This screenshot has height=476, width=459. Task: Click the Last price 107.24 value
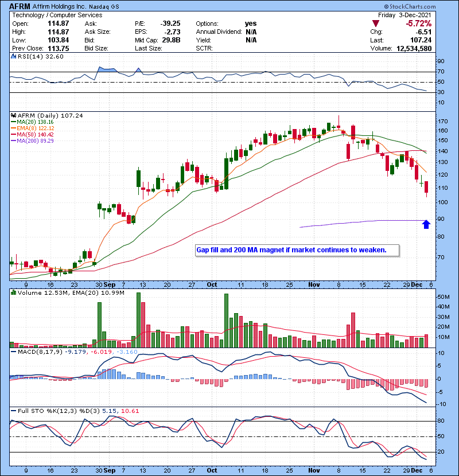[x=421, y=40]
